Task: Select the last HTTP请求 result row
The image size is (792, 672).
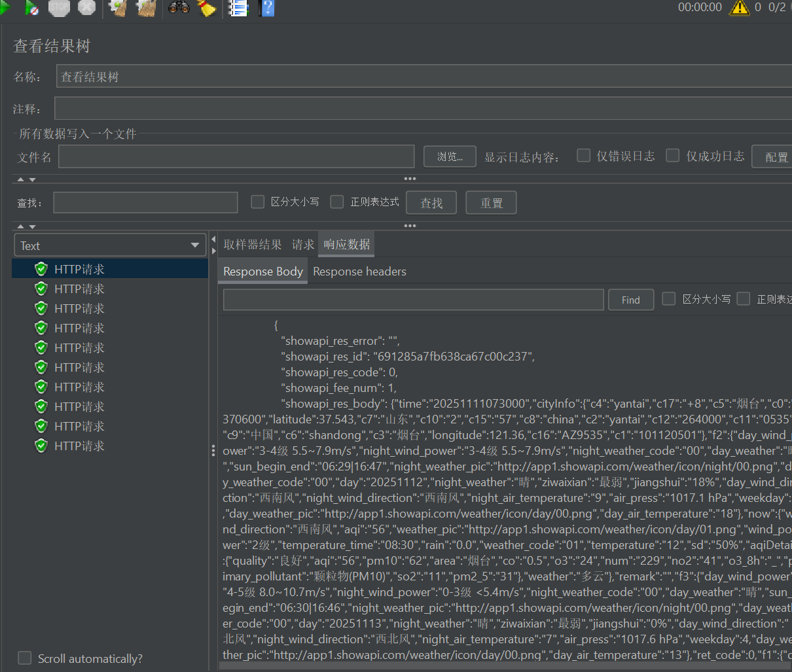Action: (110, 446)
